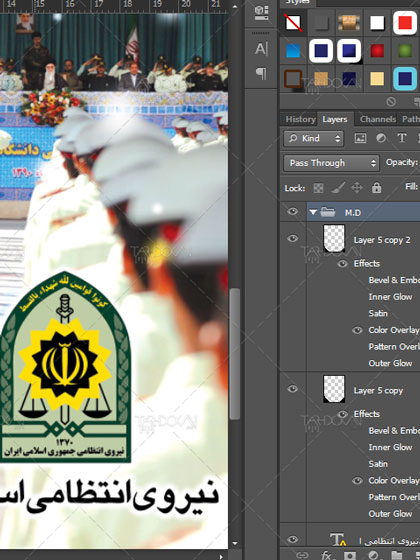Click the Opacity label
Image resolution: width=420 pixels, height=560 pixels.
[402, 162]
